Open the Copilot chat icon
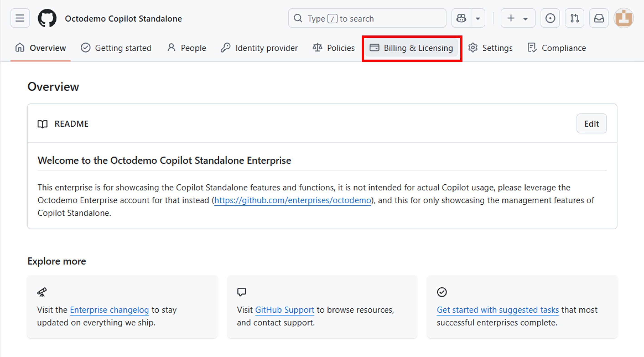644x357 pixels. pyautogui.click(x=461, y=18)
